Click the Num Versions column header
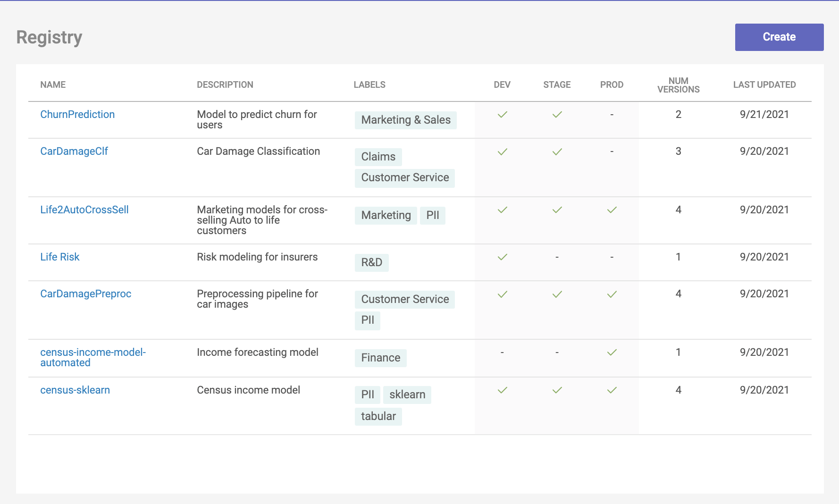The height and width of the screenshot is (504, 839). pos(678,85)
